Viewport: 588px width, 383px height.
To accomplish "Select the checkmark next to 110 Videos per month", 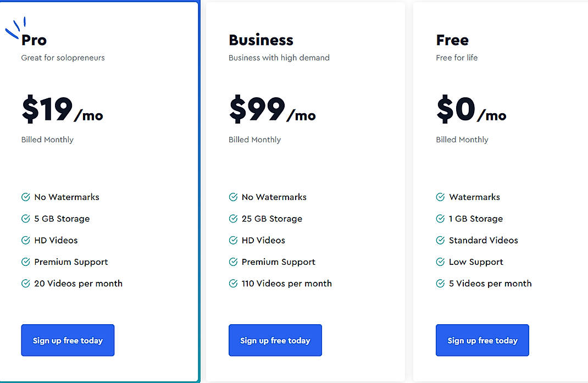I will point(233,284).
